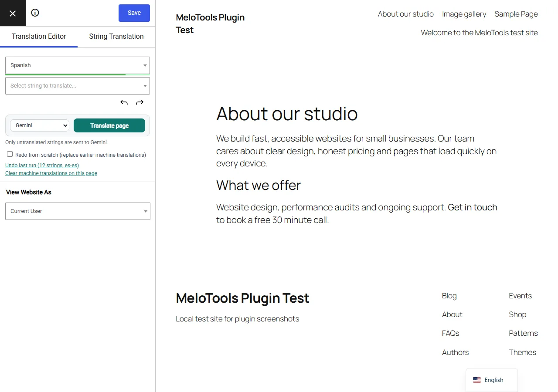Open the Events footer link
Screen dimensions: 558x392
tap(521, 296)
